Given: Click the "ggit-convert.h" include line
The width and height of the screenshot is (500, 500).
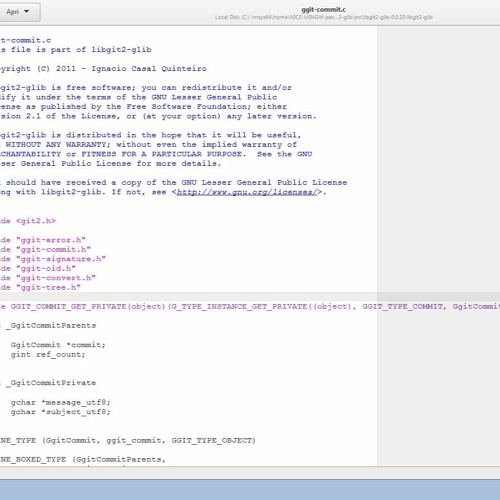Looking at the screenshot, I should pos(48,278).
